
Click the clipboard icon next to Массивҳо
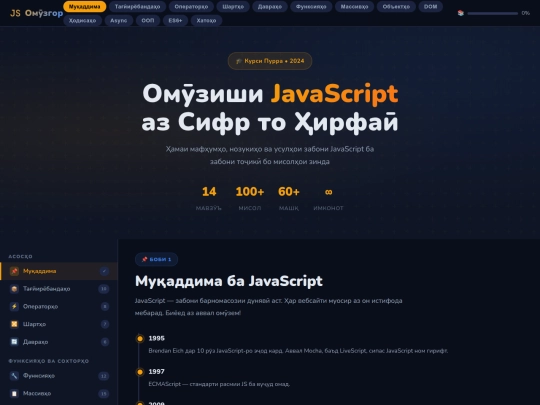pyautogui.click(x=14, y=393)
